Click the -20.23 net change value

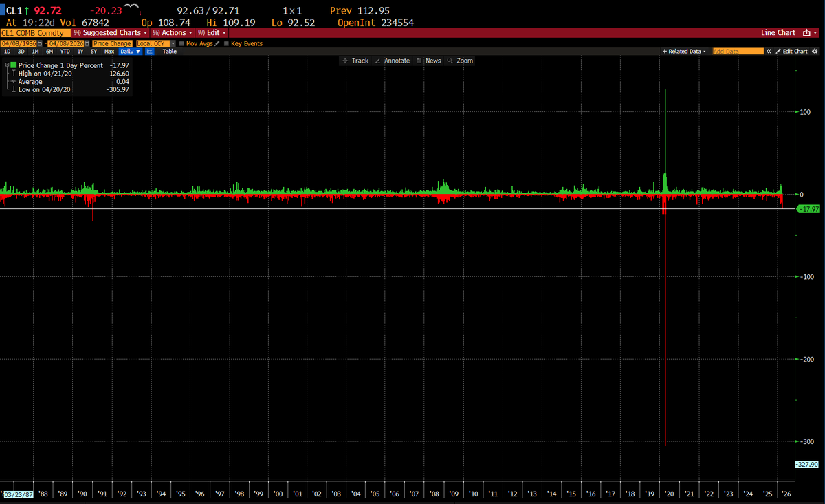click(107, 10)
